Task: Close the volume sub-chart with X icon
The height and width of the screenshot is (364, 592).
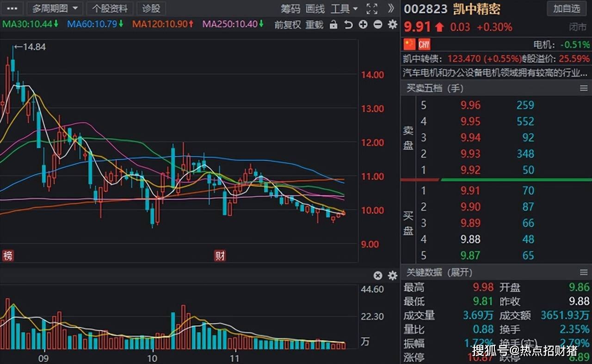Action: point(378,276)
